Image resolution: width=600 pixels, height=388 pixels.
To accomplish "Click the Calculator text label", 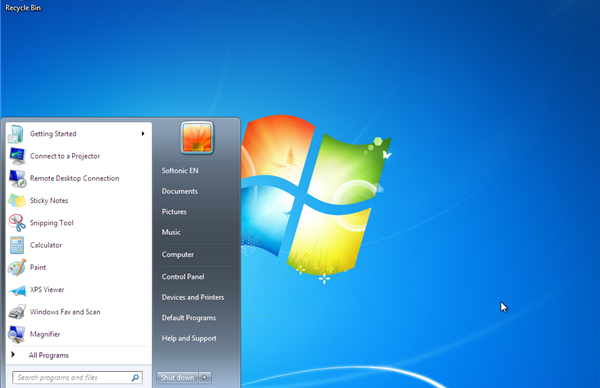I will click(x=46, y=245).
